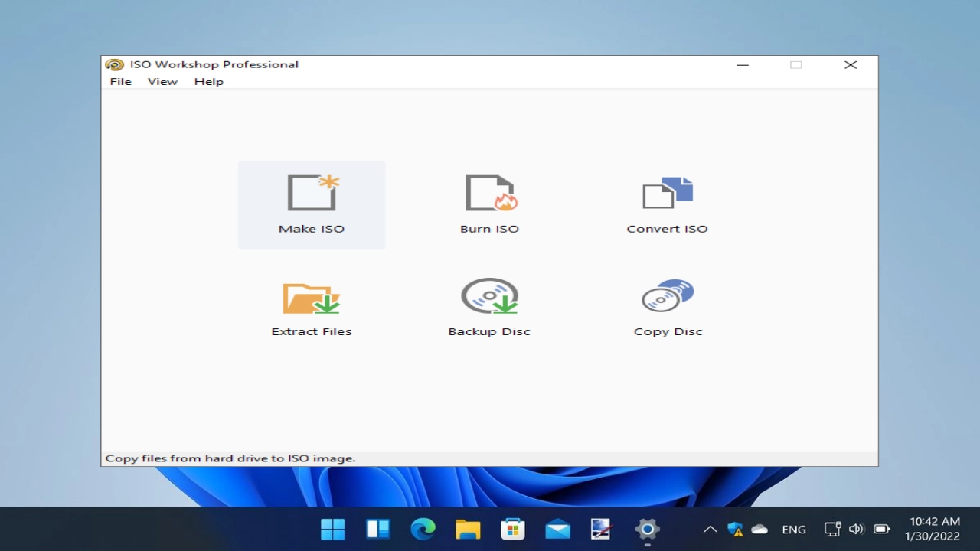Launch Microsoft Edge from the taskbar
Viewport: 980px width, 551px height.
(x=423, y=529)
